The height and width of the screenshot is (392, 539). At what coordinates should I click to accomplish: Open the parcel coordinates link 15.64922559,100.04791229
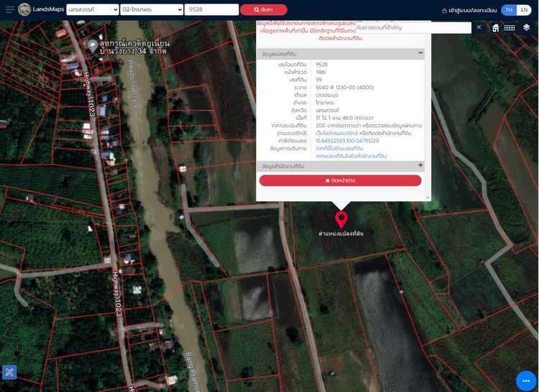(347, 141)
